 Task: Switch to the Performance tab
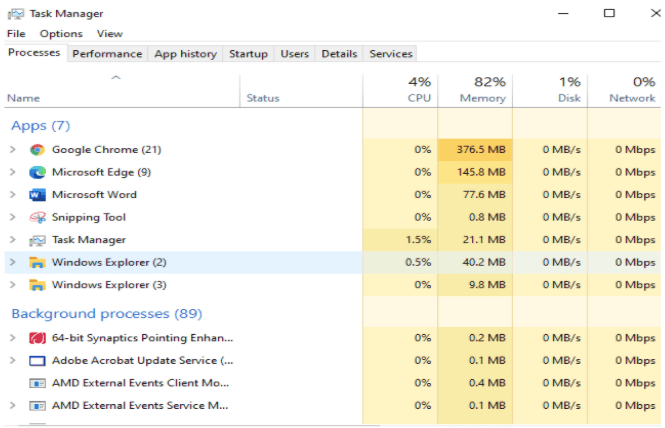click(107, 54)
